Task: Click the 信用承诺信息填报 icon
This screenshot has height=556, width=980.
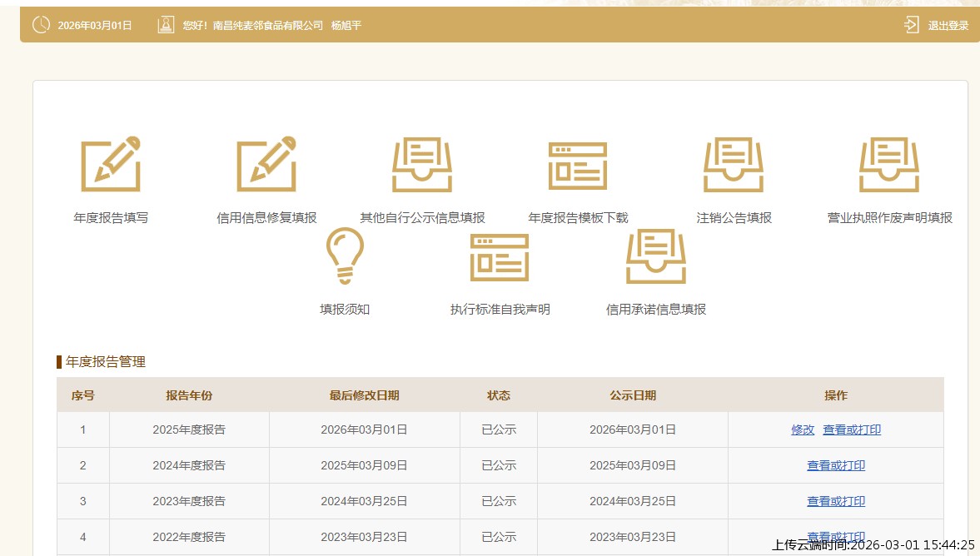Action: 656,256
